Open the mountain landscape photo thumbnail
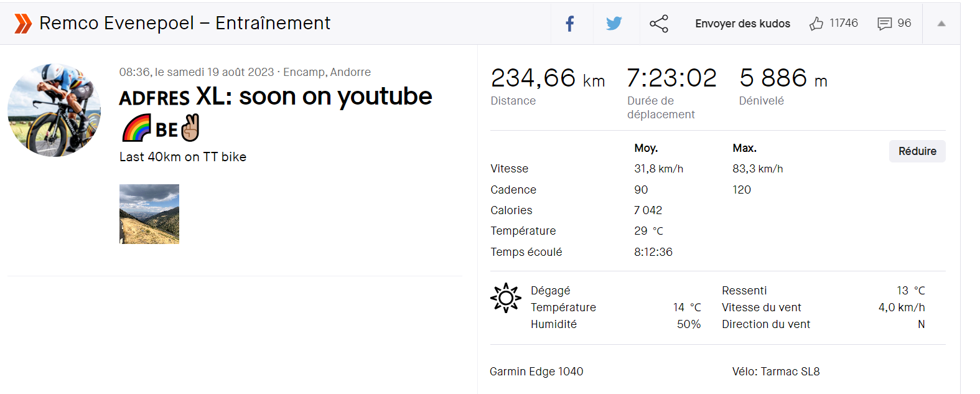Screen dimensions: 980x394 pos(149,214)
